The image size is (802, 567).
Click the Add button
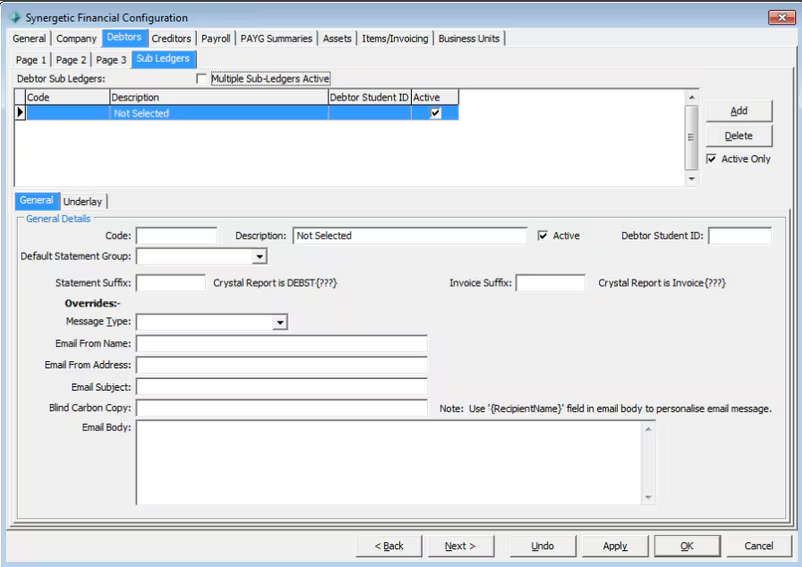coord(739,111)
